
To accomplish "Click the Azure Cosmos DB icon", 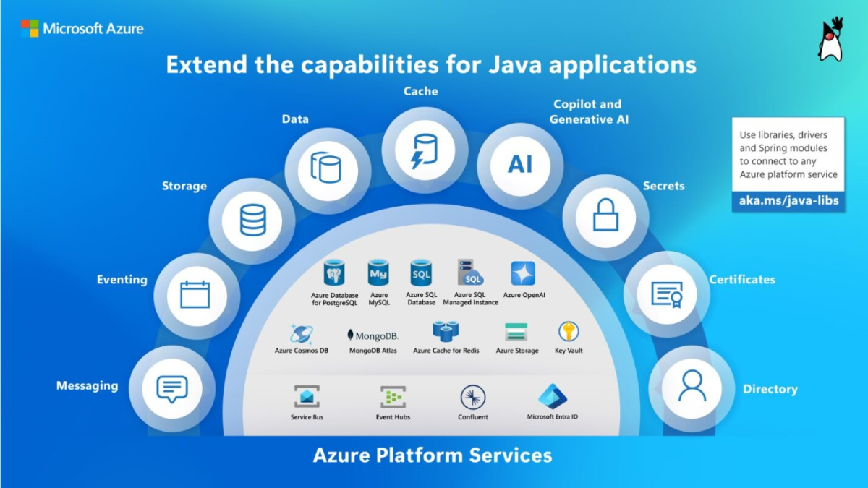I will pyautogui.click(x=300, y=333).
